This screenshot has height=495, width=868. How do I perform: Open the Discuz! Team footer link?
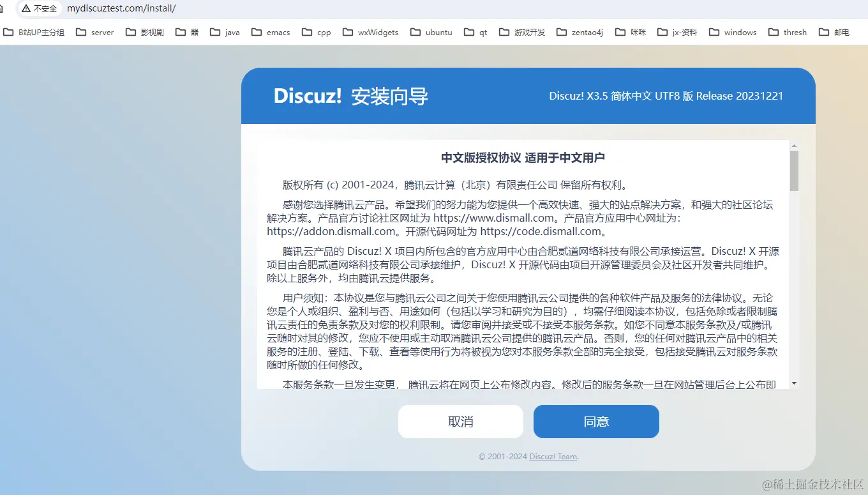(553, 457)
